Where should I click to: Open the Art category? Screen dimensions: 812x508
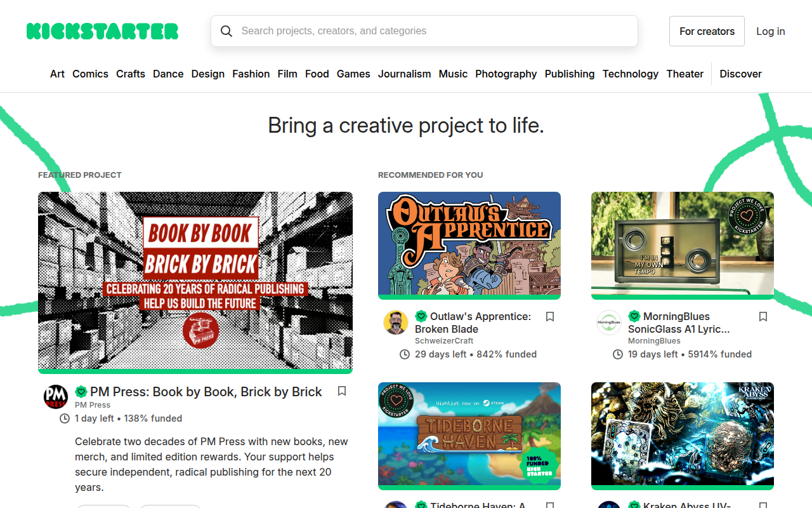tap(57, 74)
